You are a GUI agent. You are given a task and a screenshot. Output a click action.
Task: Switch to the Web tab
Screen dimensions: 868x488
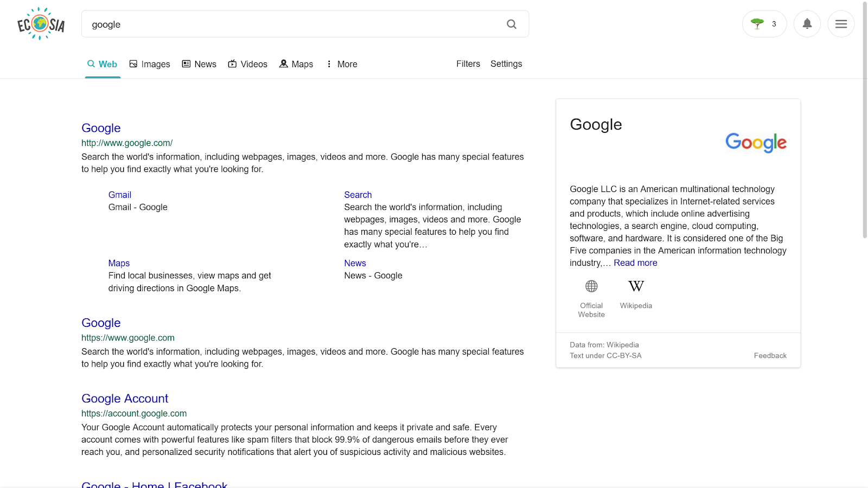(x=103, y=64)
